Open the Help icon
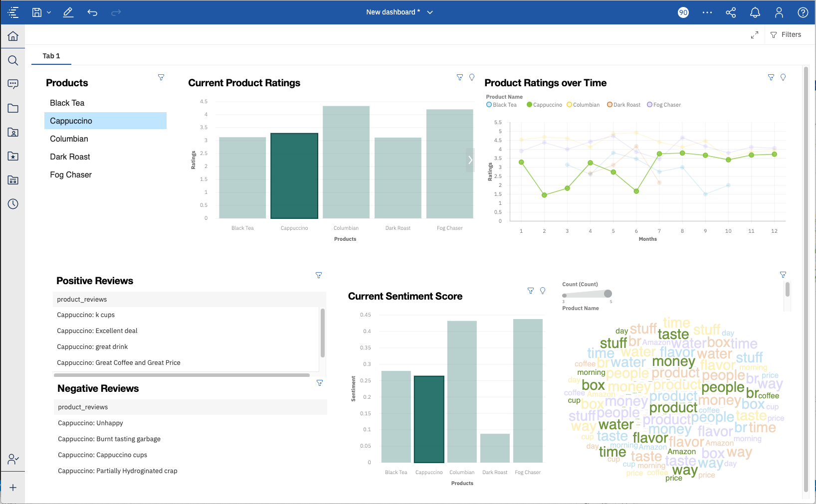This screenshot has height=504, width=816. (803, 12)
